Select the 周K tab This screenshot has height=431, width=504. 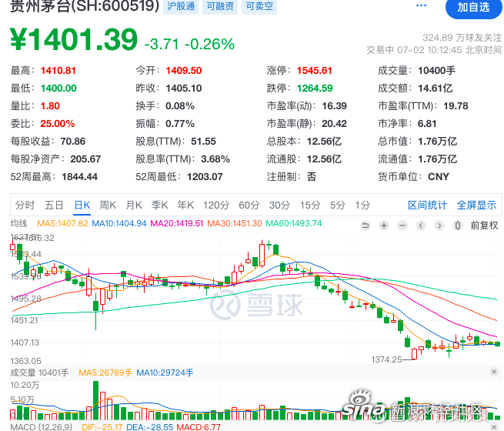coord(108,205)
